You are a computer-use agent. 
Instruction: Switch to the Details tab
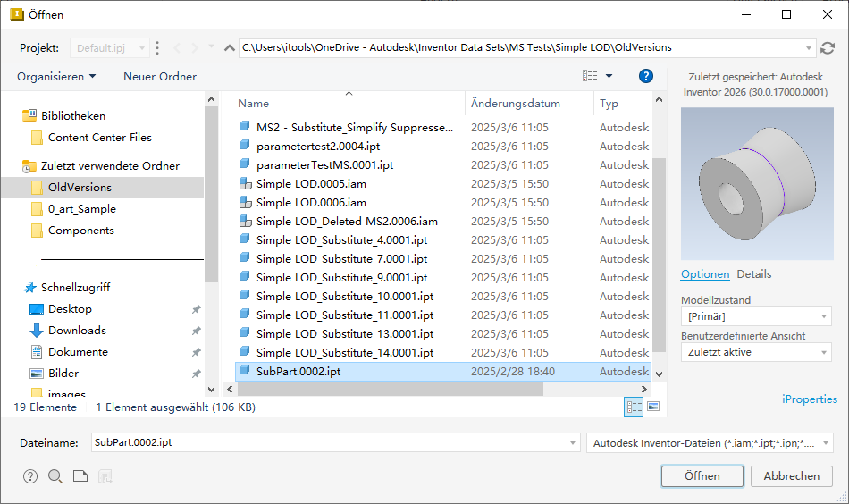[x=753, y=274]
